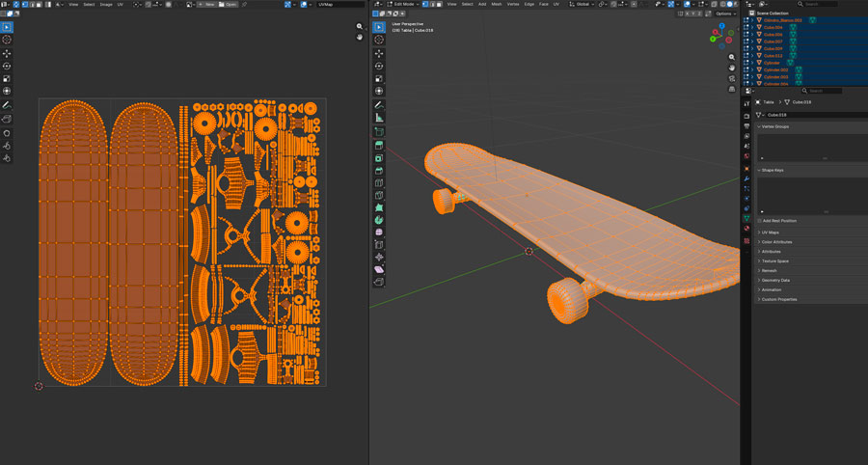Pin image in UV editor header
Image resolution: width=868 pixels, height=465 pixels.
point(244,4)
